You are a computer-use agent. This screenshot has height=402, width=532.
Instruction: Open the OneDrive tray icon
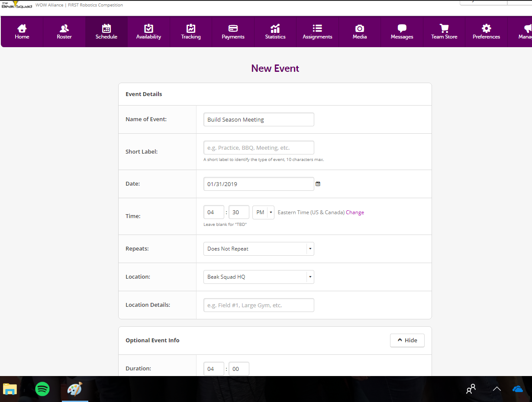coord(518,389)
